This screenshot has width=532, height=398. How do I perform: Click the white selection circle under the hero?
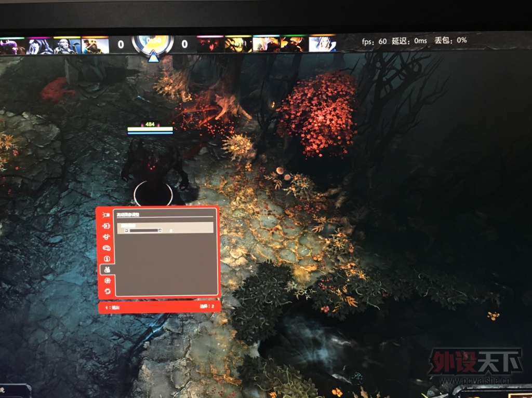click(153, 194)
